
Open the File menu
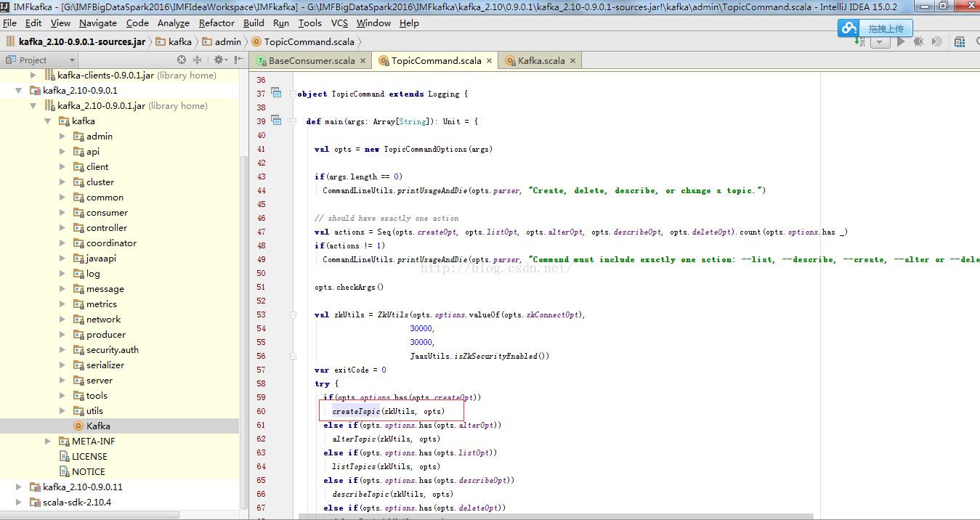[x=9, y=23]
